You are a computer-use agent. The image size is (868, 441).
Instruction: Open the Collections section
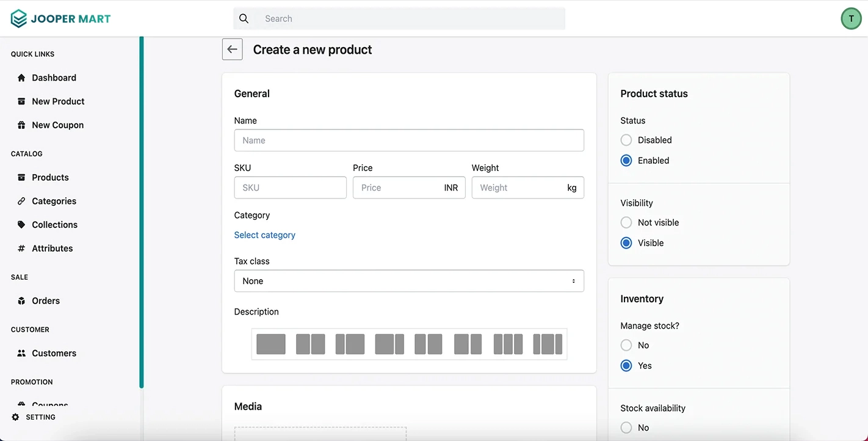pyautogui.click(x=54, y=225)
